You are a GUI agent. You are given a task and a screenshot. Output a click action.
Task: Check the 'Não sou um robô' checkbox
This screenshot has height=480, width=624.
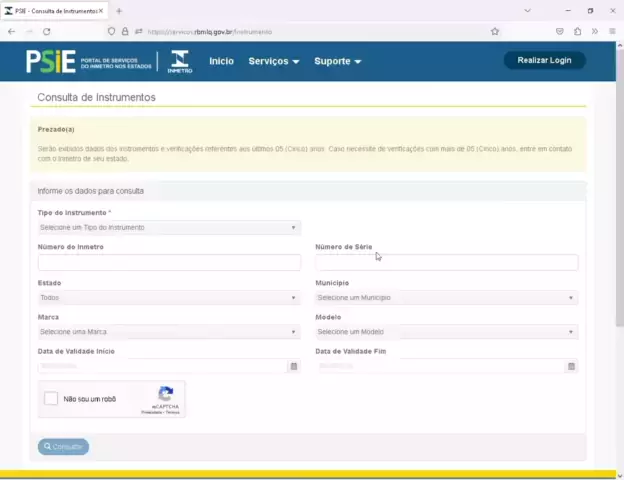coord(51,399)
